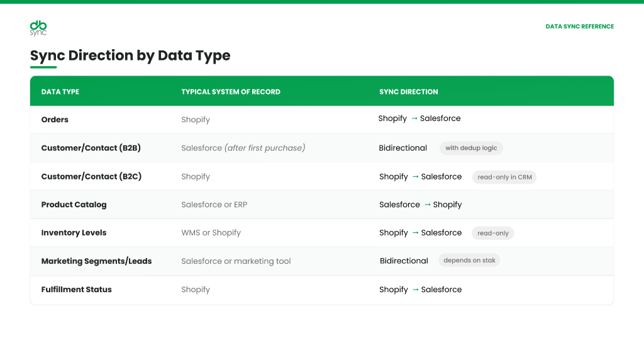Select the 'Sync Direction by Data Type' heading
This screenshot has width=644, height=340.
point(130,55)
